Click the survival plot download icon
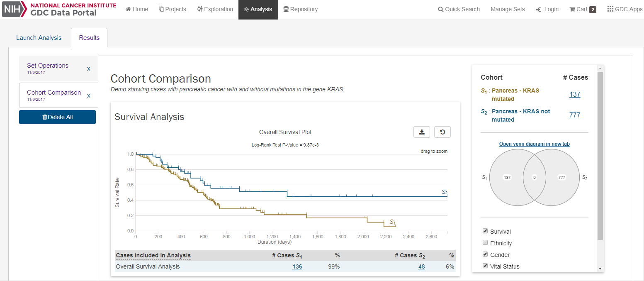The width and height of the screenshot is (644, 281). click(x=422, y=132)
